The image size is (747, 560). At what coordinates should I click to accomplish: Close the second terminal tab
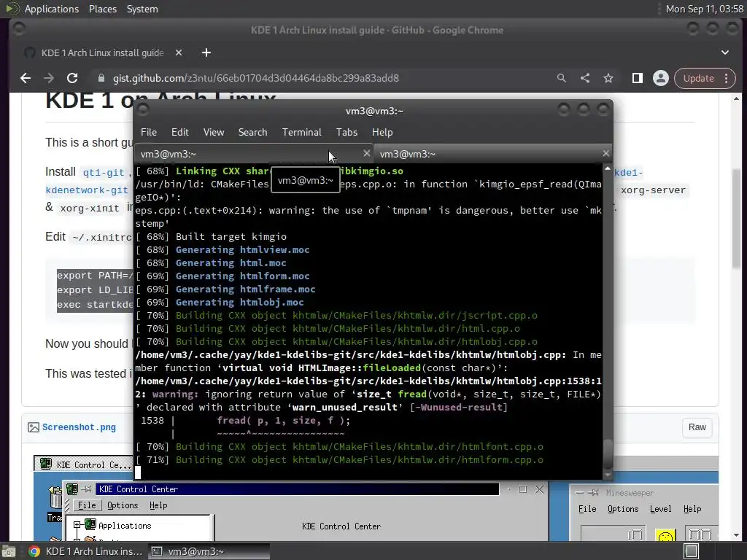[605, 153]
